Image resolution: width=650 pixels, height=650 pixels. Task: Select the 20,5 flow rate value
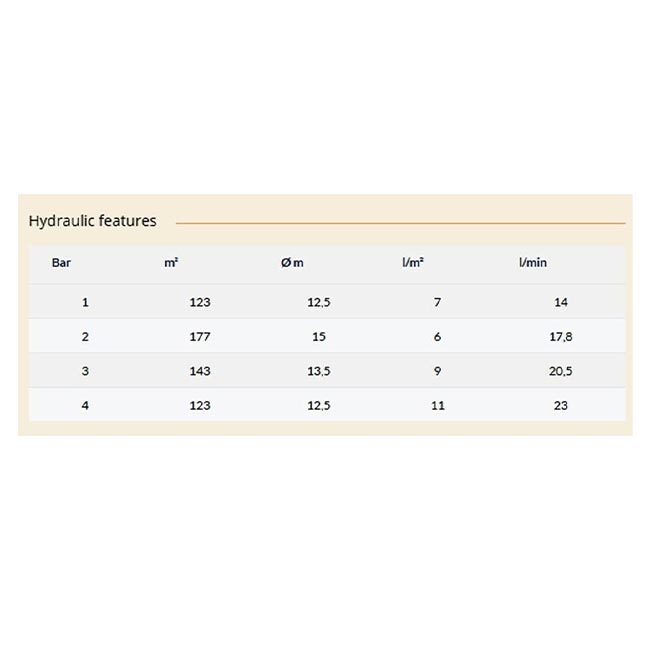tap(561, 371)
